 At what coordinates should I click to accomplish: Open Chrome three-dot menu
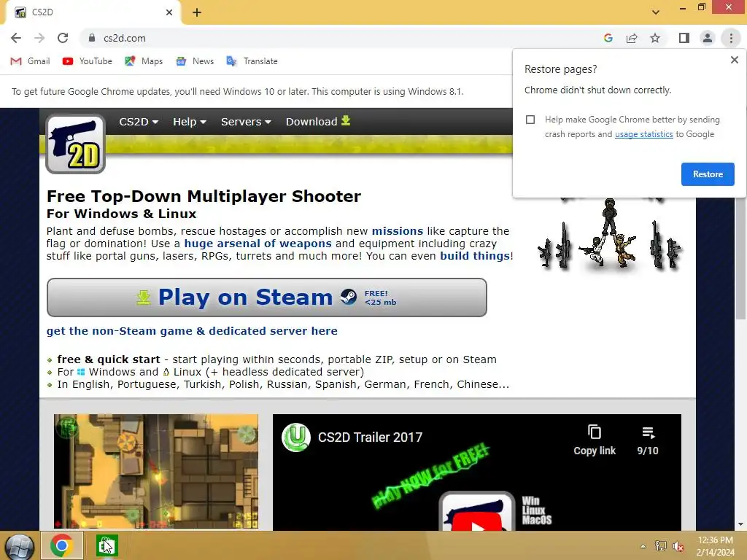click(x=731, y=38)
